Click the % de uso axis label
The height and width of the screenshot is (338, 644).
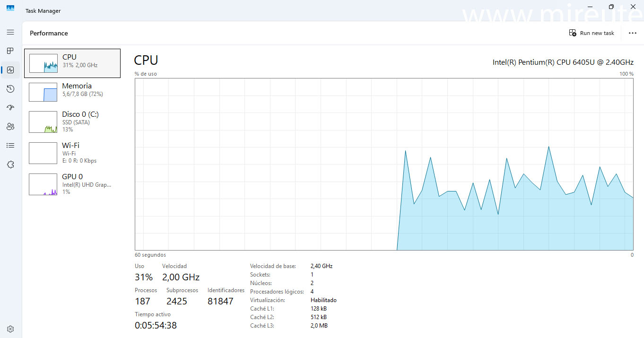pos(146,74)
